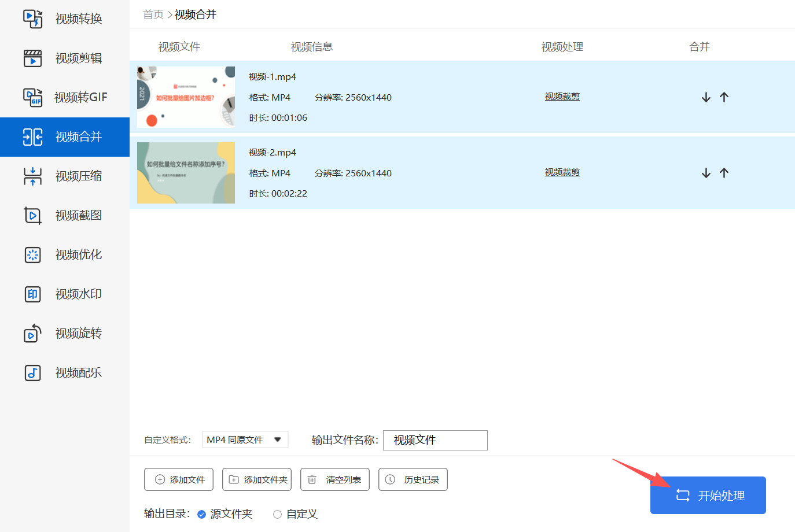Image resolution: width=795 pixels, height=532 pixels.
Task: Open 历史记录 history
Action: pos(413,479)
